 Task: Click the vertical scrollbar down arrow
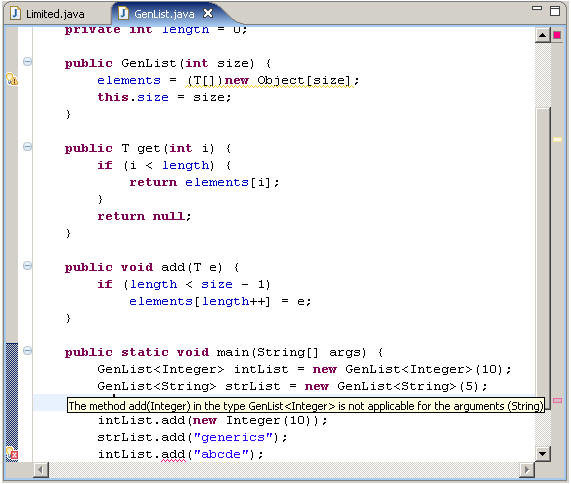tap(542, 454)
